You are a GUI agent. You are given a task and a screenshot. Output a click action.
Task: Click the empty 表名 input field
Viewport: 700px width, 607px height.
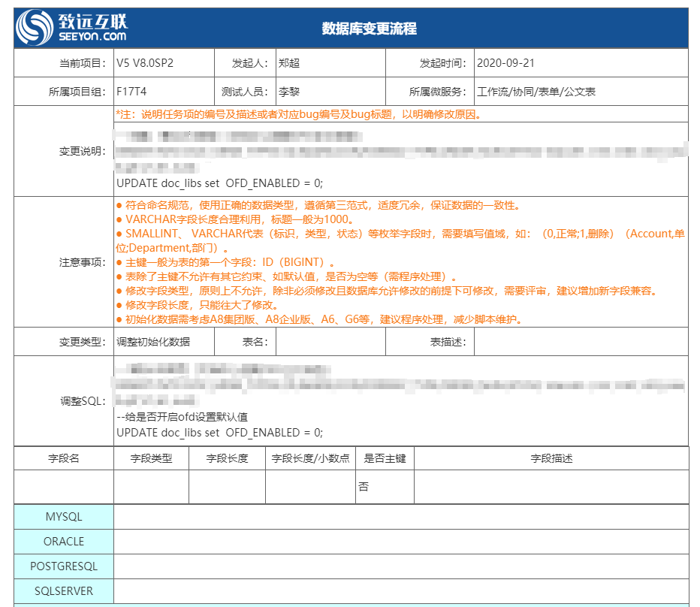coord(330,342)
